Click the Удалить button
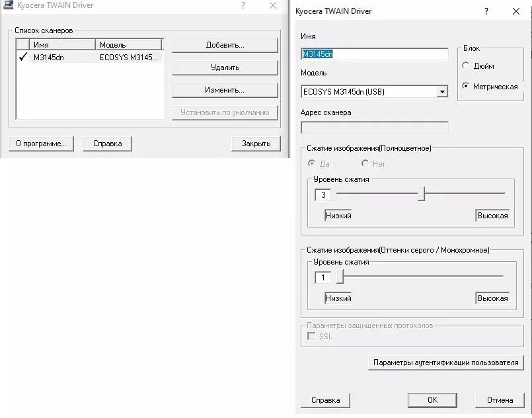The height and width of the screenshot is (418, 532). pyautogui.click(x=225, y=67)
